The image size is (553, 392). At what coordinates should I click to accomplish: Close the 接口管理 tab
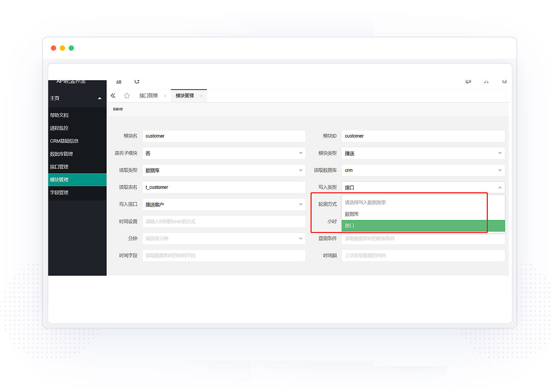pyautogui.click(x=165, y=96)
